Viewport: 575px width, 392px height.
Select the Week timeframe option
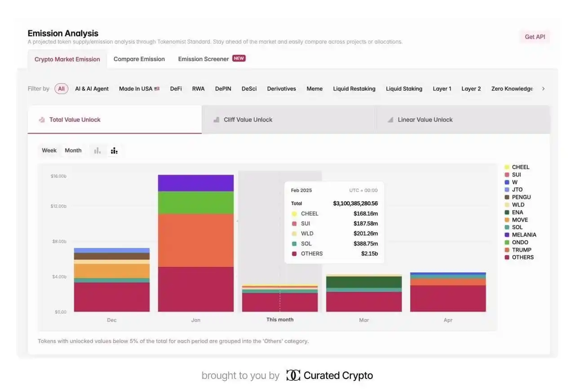tap(49, 150)
